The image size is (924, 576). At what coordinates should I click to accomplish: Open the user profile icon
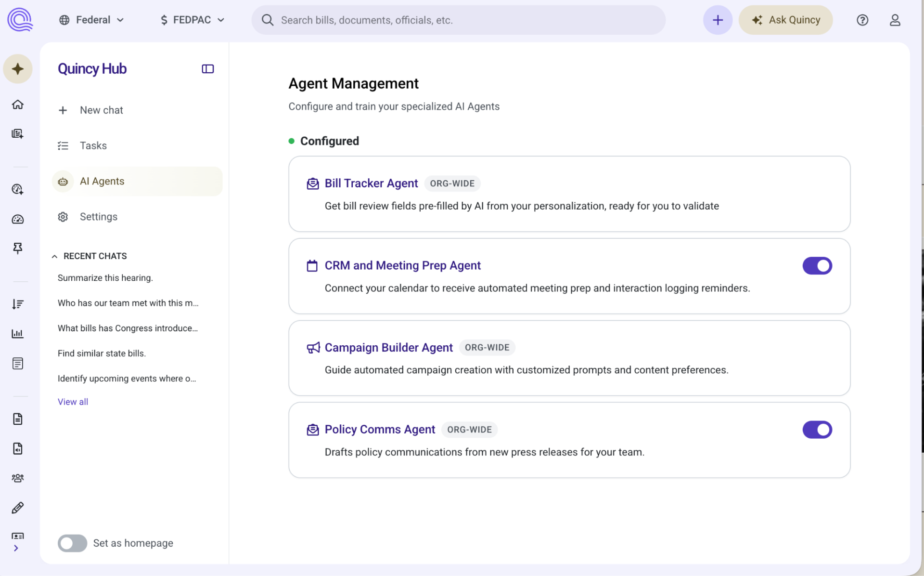pyautogui.click(x=895, y=20)
